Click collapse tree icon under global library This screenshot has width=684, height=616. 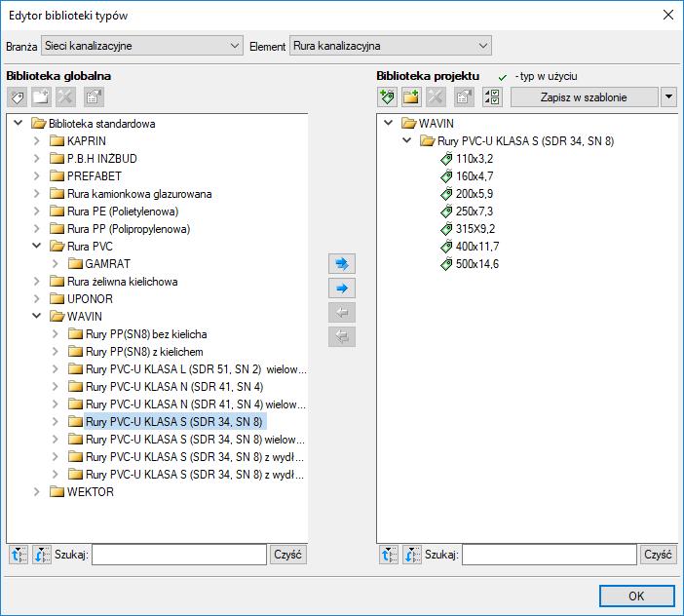pos(42,555)
